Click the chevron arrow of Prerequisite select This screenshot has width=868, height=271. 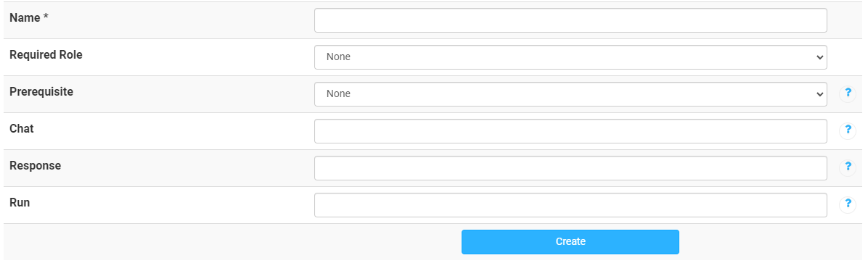820,94
